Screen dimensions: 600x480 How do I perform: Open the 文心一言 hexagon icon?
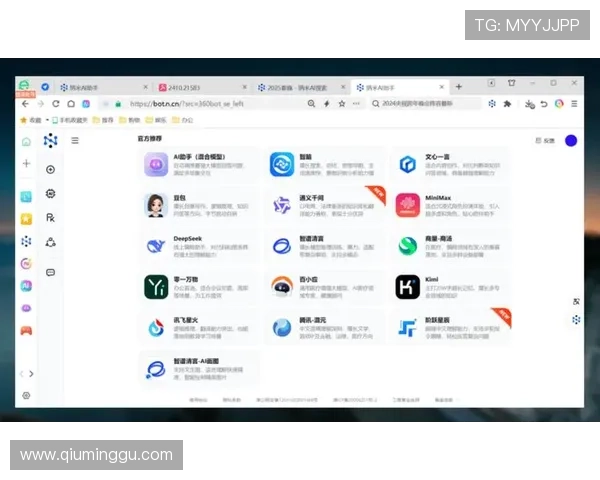point(408,165)
